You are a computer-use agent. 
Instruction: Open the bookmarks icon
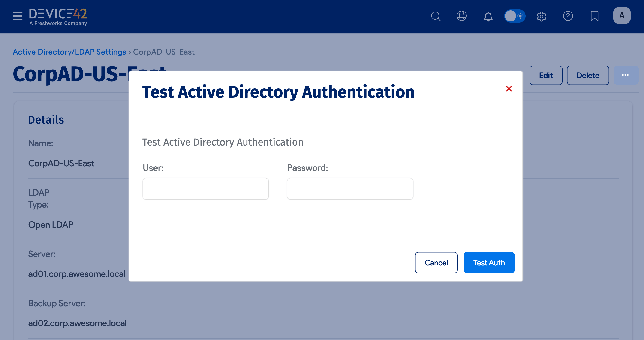pos(594,16)
